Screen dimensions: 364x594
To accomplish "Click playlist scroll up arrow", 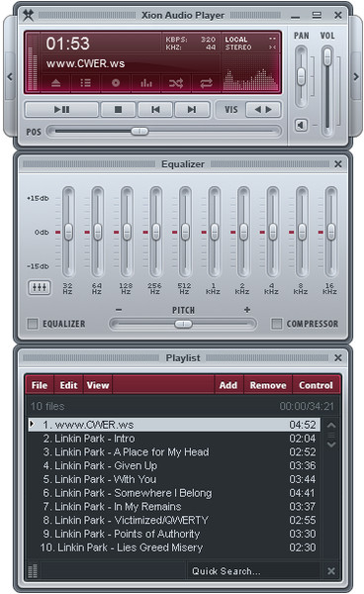I will click(331, 425).
